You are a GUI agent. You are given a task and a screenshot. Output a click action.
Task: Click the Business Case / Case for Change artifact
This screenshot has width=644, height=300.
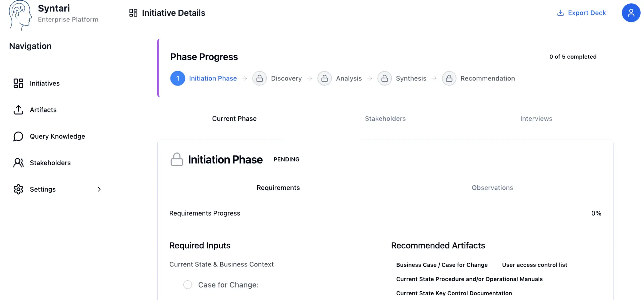442,265
